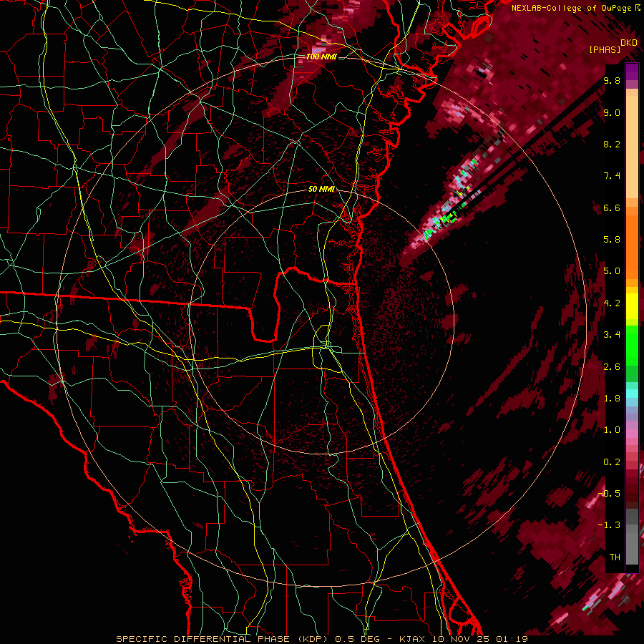Image resolution: width=644 pixels, height=644 pixels.
Task: Click the 50 NMI range ring label
Action: [321, 189]
